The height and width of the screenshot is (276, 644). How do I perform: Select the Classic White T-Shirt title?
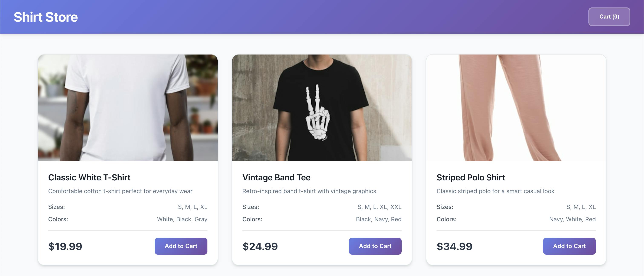pyautogui.click(x=89, y=177)
